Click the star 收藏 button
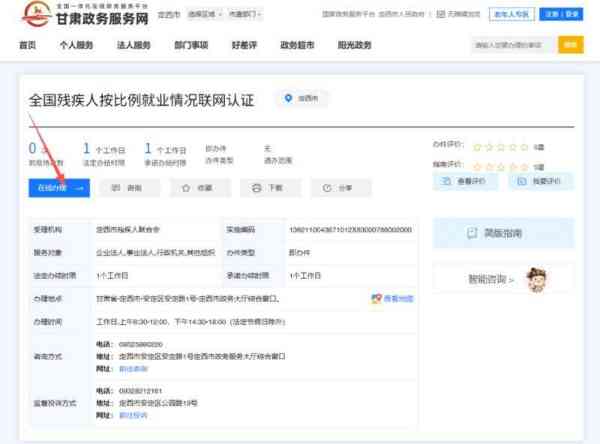The width and height of the screenshot is (600, 444). [x=200, y=188]
